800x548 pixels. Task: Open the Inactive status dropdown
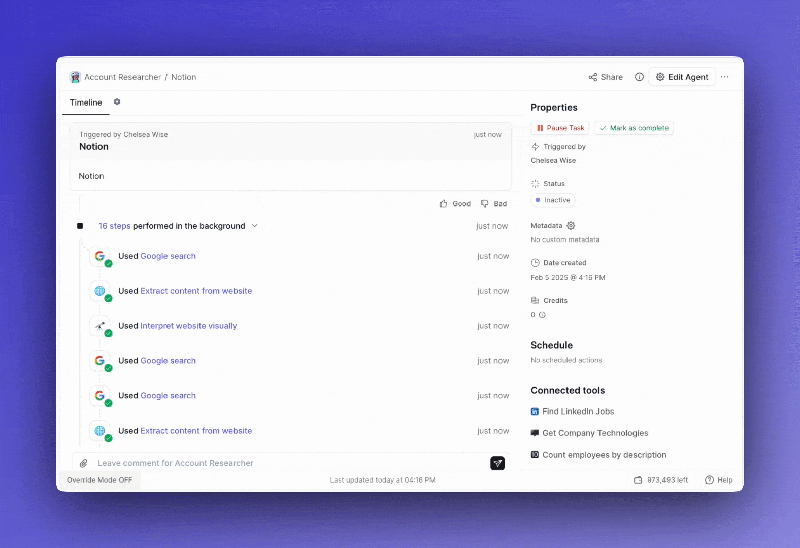551,200
